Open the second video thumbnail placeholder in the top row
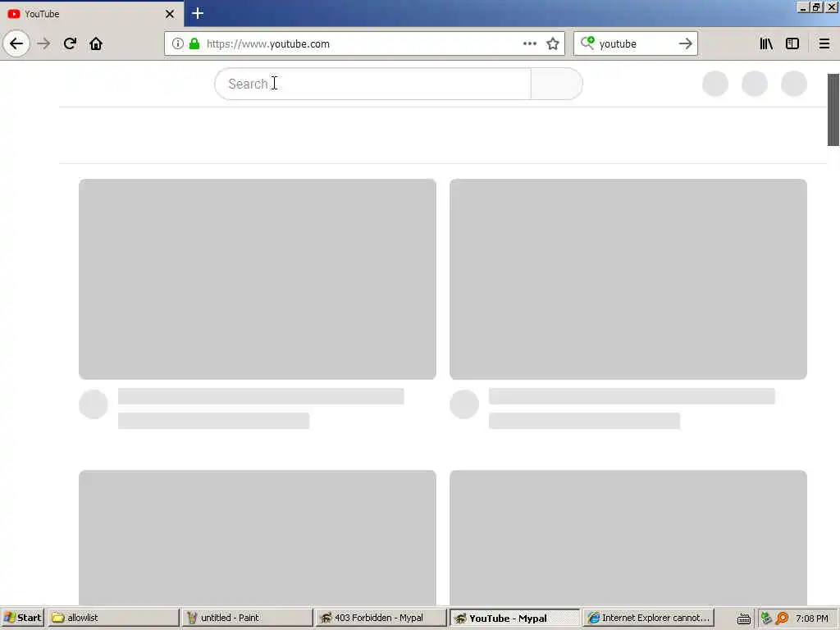Viewport: 840px width, 630px height. [628, 279]
